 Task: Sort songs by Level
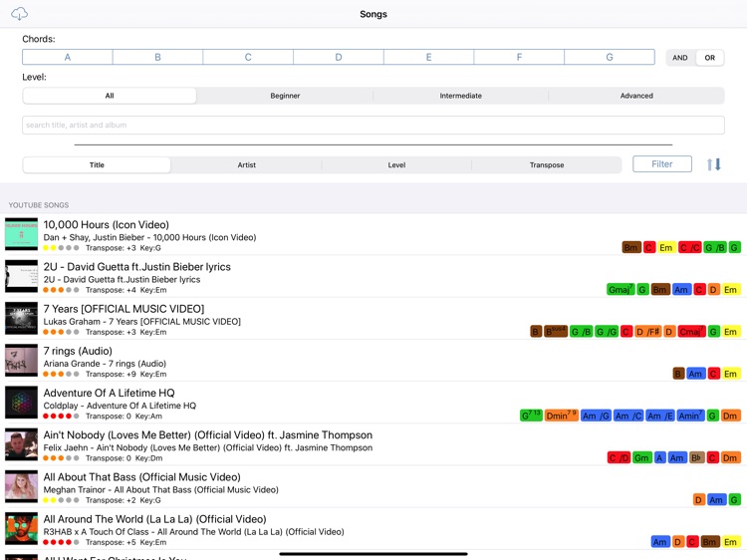pyautogui.click(x=396, y=164)
